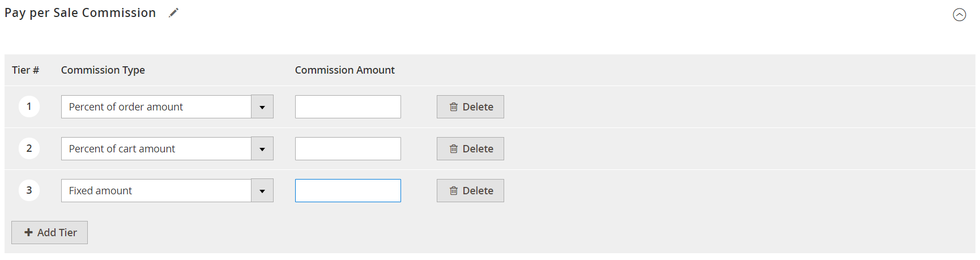Image resolution: width=980 pixels, height=260 pixels.
Task: Delete tier 3 commission row
Action: tap(470, 190)
